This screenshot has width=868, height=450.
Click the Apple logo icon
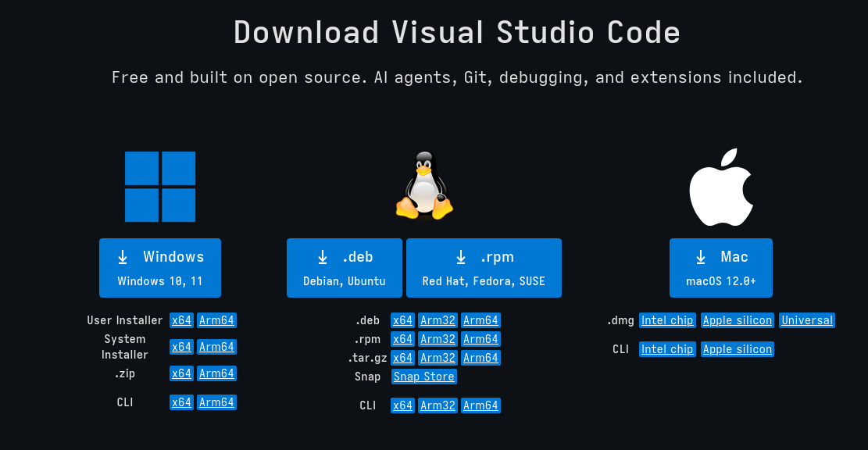click(721, 187)
